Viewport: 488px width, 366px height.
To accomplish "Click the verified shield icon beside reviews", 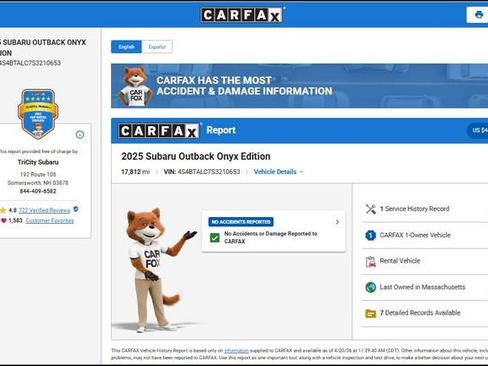I will coord(76,209).
